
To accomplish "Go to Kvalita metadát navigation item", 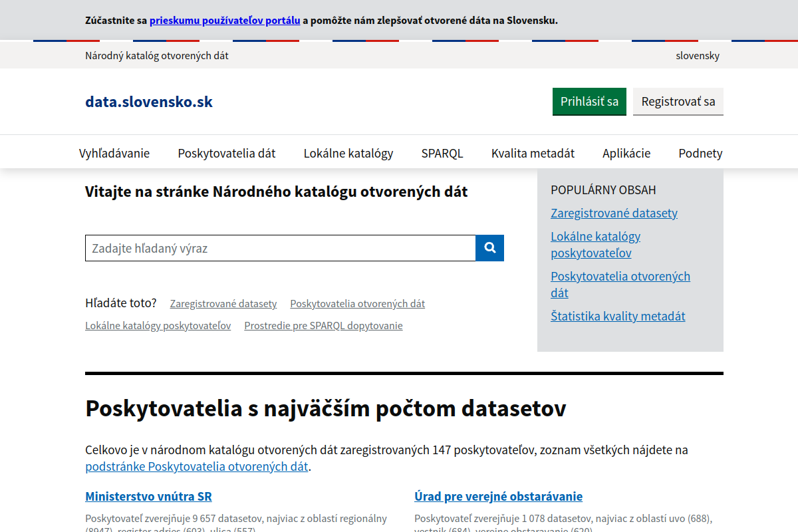I will point(533,153).
